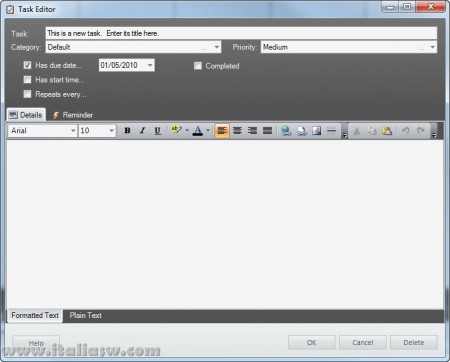Cut the selected text
The image size is (450, 362).
356,131
